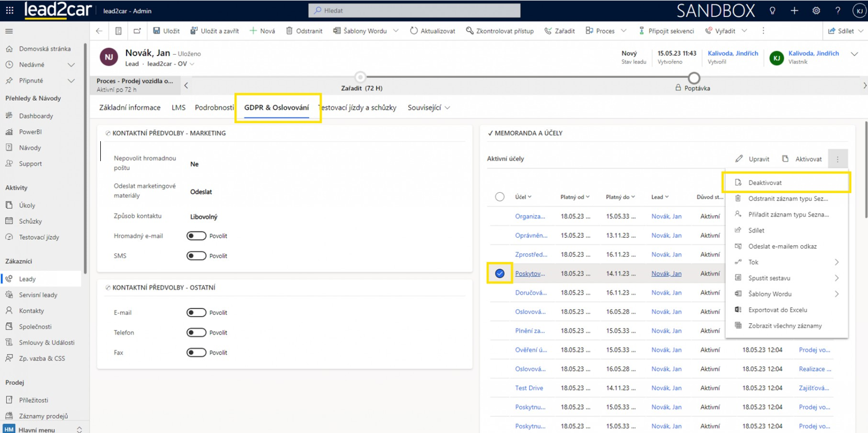This screenshot has height=433, width=868.
Task: Toggle the Hromadný e-mail switch
Action: (x=196, y=236)
